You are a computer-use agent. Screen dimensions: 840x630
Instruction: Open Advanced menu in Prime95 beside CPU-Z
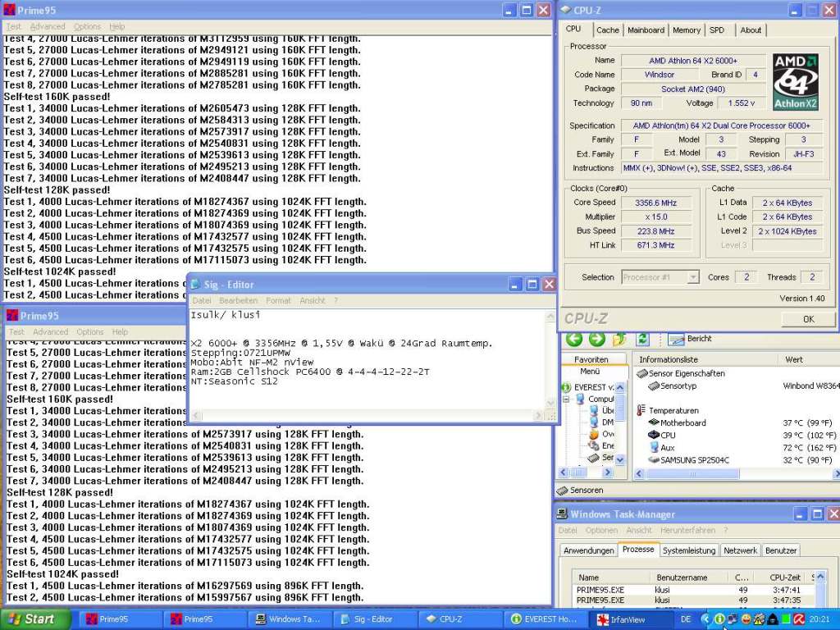(x=47, y=26)
